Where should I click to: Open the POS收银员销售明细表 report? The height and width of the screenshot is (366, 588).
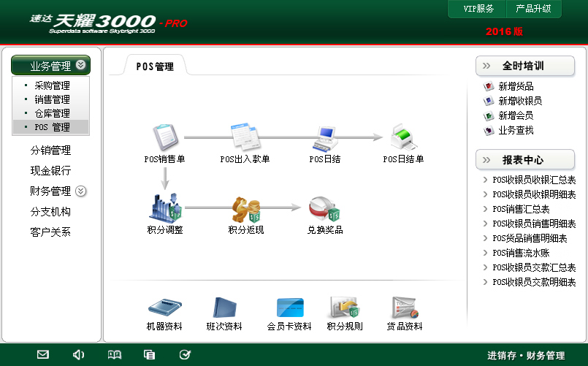534,224
